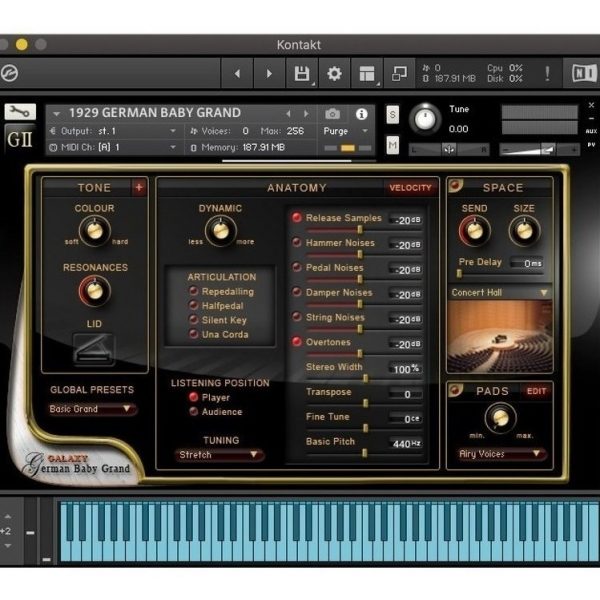The width and height of the screenshot is (600, 600).
Task: Toggle Damper Noises LED
Action: point(297,292)
